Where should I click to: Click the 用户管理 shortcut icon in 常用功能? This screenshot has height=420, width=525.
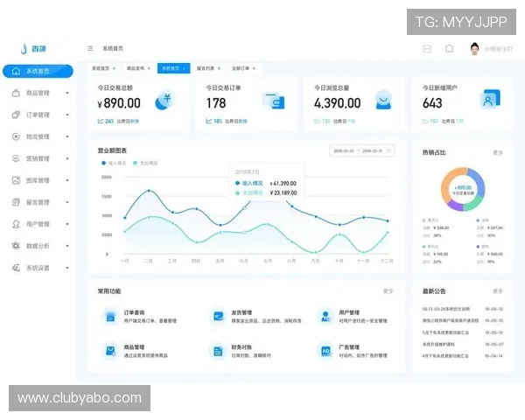(x=325, y=316)
